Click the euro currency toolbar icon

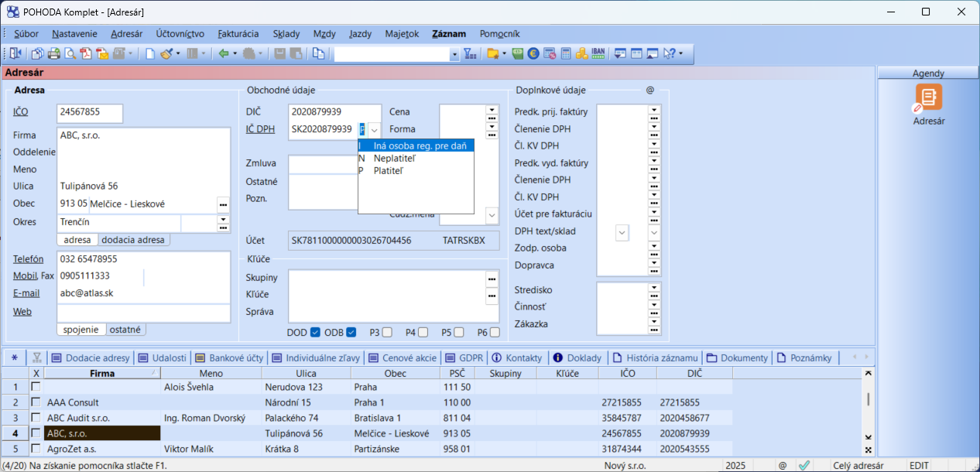click(x=533, y=54)
